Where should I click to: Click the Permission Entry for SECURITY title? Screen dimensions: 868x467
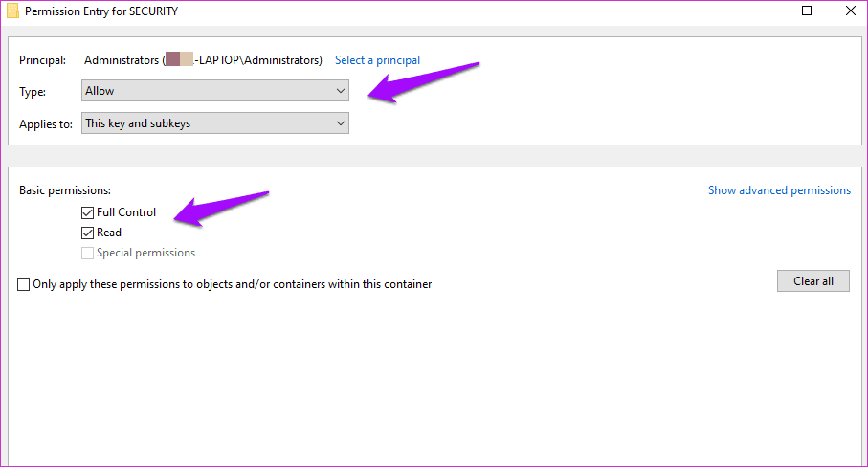click(101, 11)
